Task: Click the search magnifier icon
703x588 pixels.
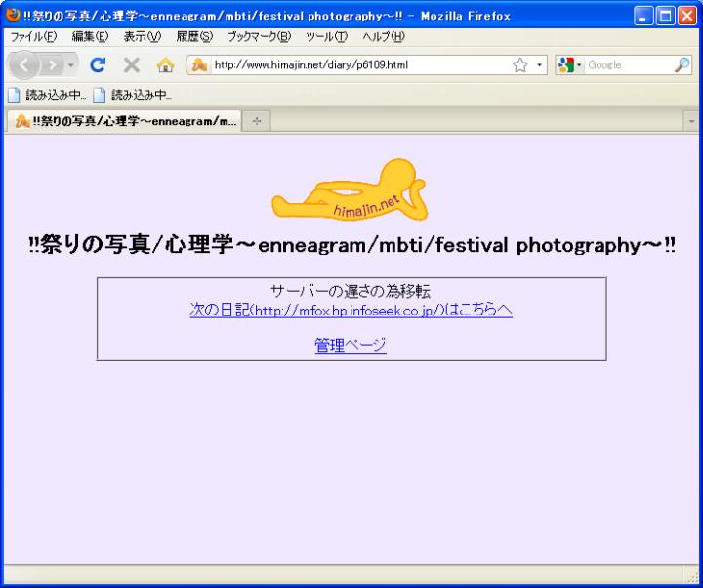Action: coord(682,65)
